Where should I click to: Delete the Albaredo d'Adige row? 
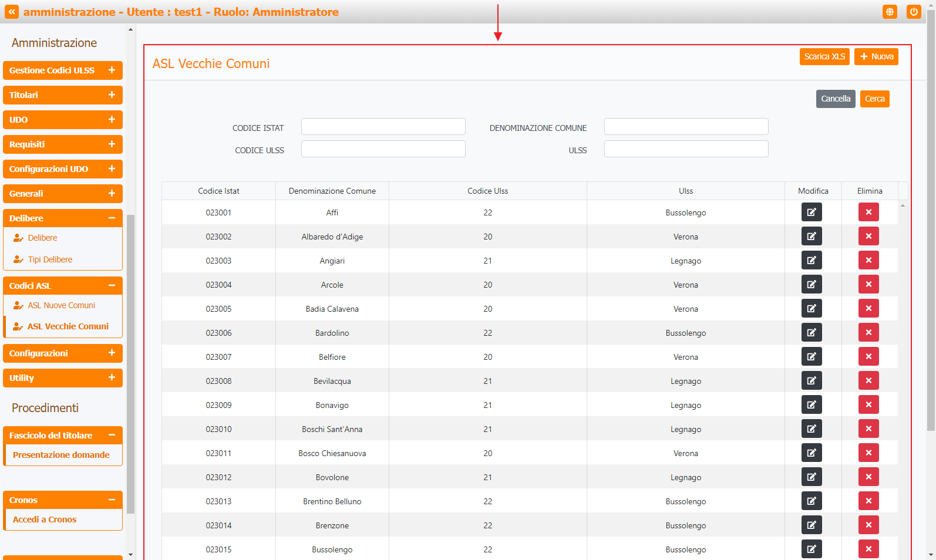click(868, 237)
